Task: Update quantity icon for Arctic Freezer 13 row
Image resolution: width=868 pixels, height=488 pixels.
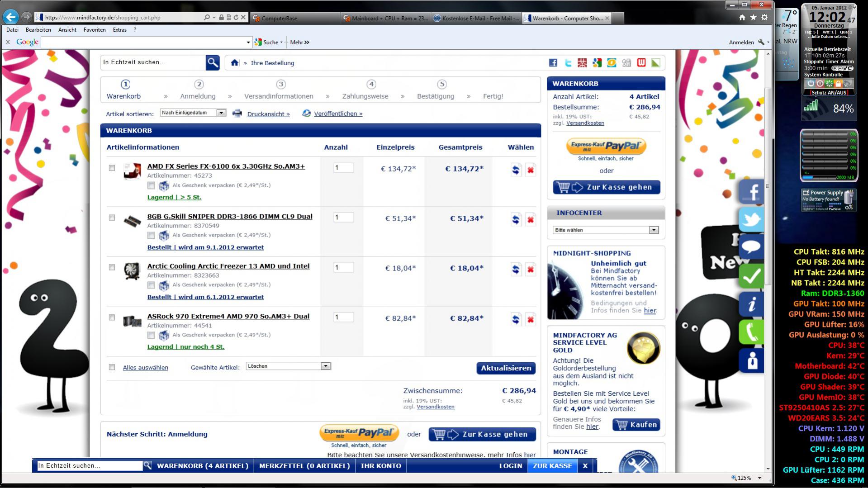Action: point(516,270)
